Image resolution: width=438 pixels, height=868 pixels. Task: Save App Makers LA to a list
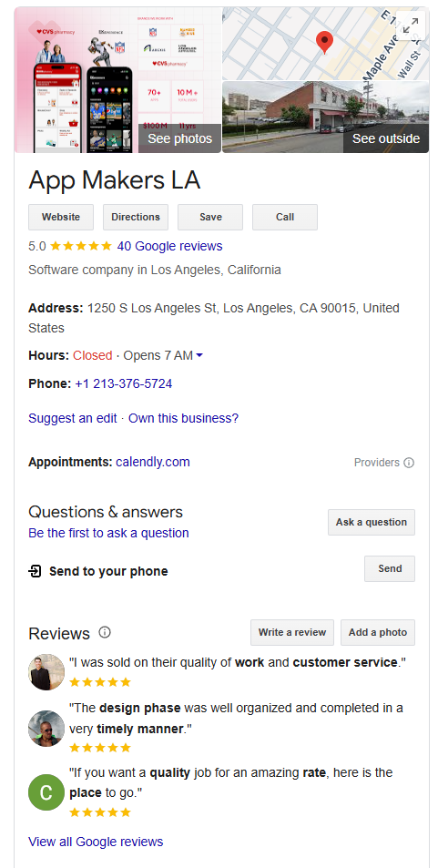point(210,217)
